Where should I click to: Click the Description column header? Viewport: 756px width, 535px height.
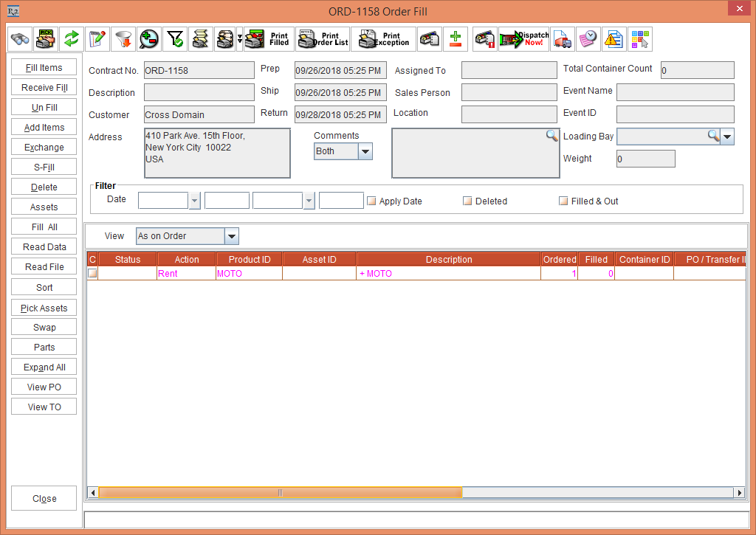pos(448,259)
